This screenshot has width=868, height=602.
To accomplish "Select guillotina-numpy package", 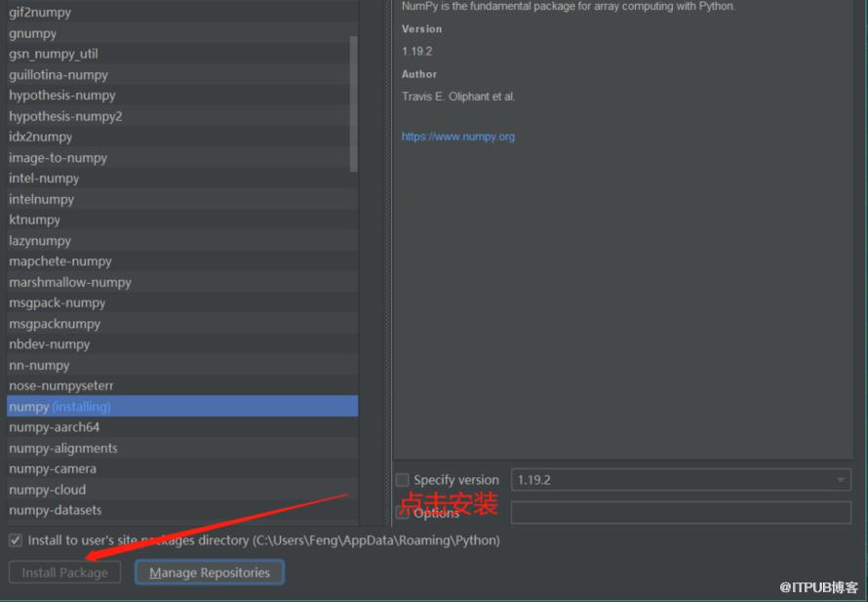I will point(182,75).
